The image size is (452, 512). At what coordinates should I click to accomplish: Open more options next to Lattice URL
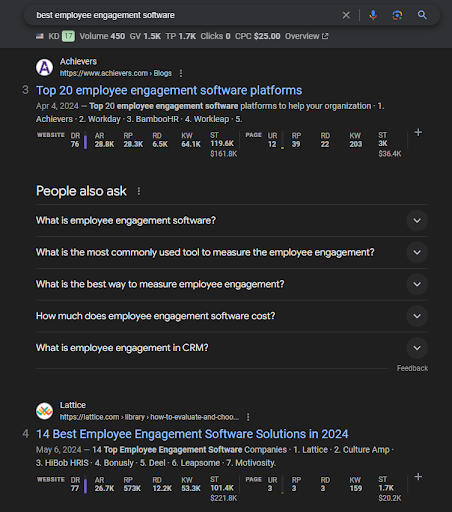click(x=248, y=417)
